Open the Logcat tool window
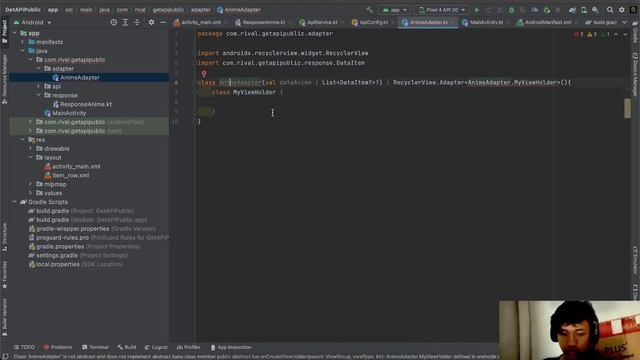The image size is (640, 360). coord(156,347)
